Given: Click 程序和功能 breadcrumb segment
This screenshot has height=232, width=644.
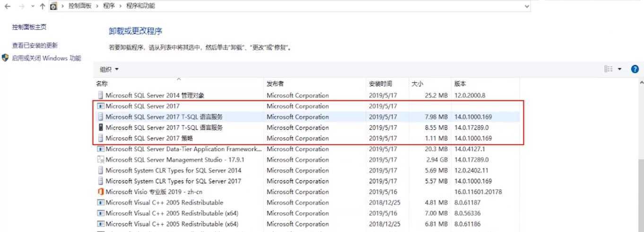Looking at the screenshot, I should (140, 6).
